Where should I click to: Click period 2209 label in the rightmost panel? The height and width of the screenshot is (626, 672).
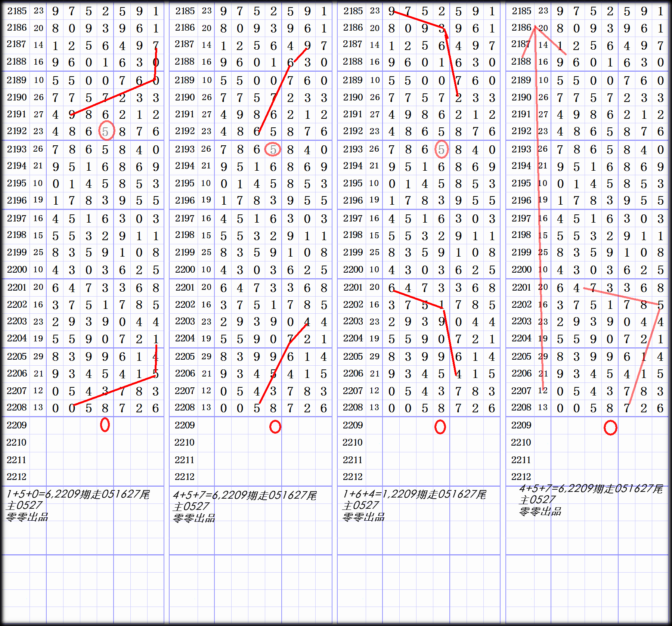[x=521, y=425]
